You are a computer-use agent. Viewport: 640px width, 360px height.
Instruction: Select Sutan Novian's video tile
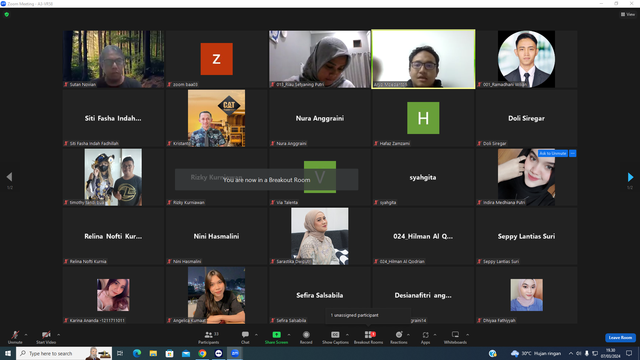113,59
